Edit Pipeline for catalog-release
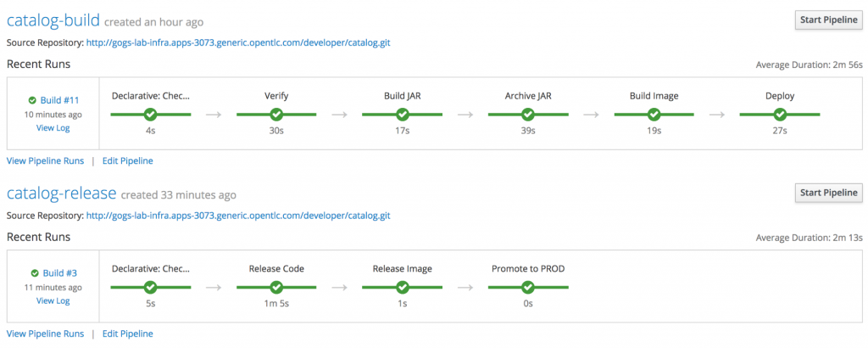This screenshot has width=868, height=348. click(127, 334)
